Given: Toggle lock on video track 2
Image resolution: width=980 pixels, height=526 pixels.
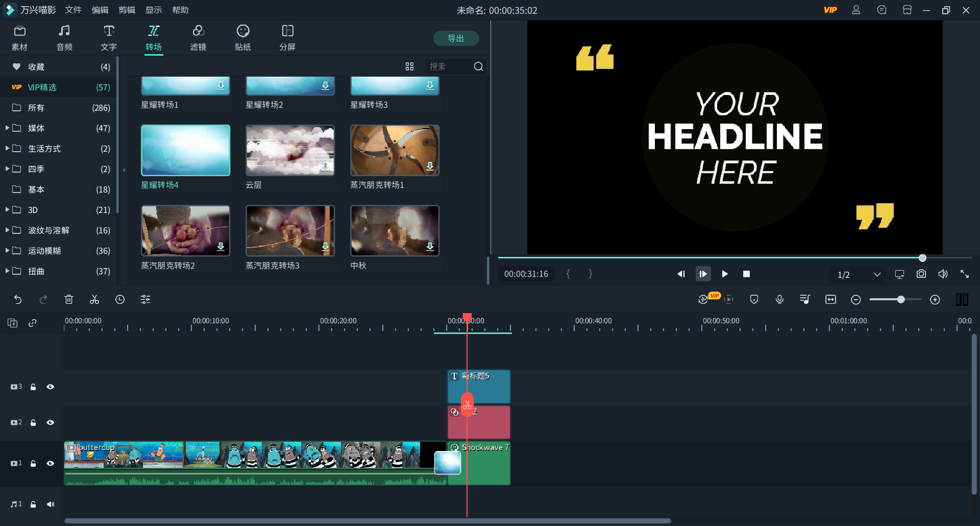Looking at the screenshot, I should click(x=33, y=423).
